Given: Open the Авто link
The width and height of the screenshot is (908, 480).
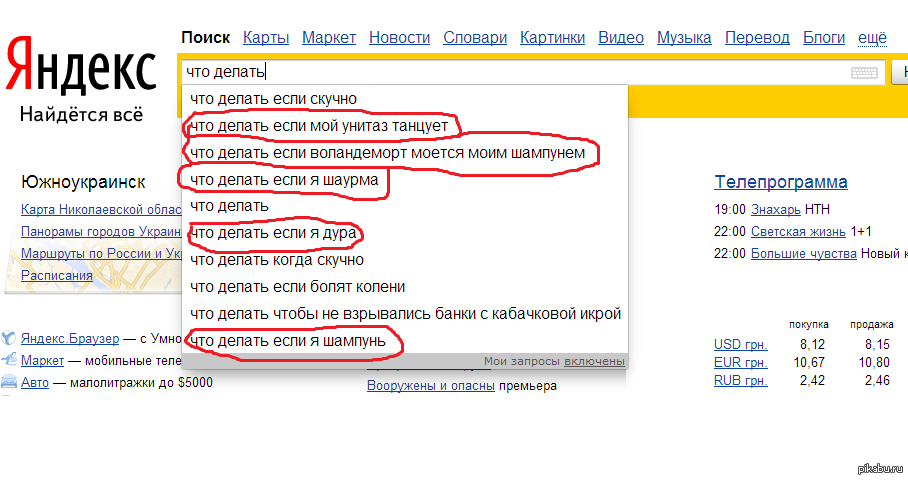Looking at the screenshot, I should tap(35, 382).
